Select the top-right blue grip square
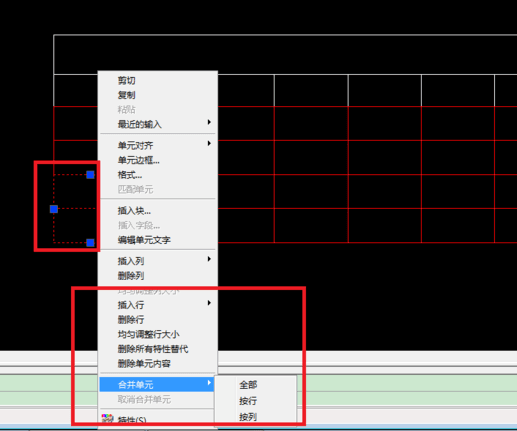Image resolution: width=517 pixels, height=431 pixels. pyautogui.click(x=90, y=175)
